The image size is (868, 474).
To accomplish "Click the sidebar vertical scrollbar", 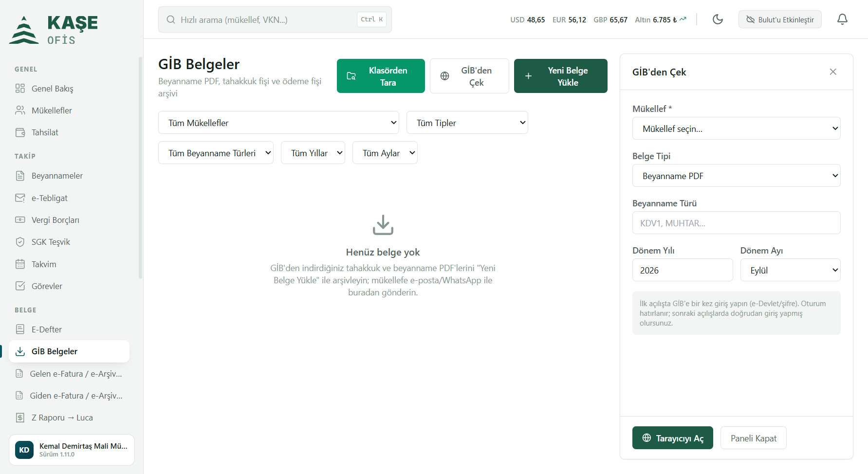I will click(141, 168).
